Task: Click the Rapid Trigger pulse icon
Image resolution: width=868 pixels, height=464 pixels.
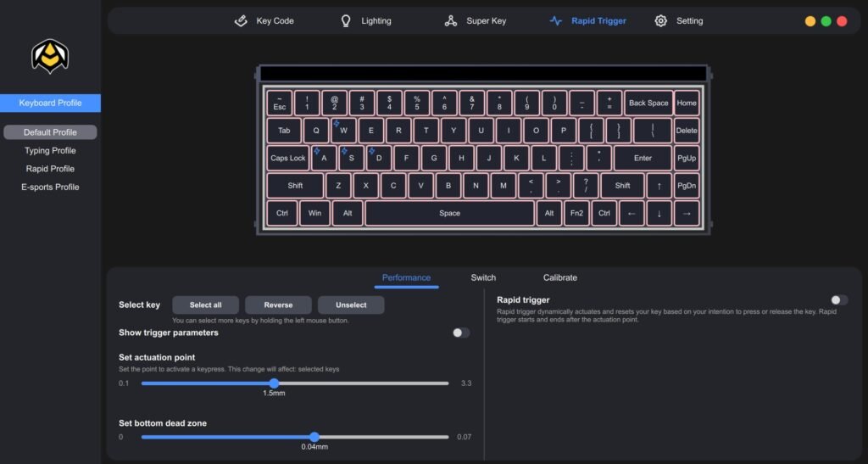Action: click(556, 21)
